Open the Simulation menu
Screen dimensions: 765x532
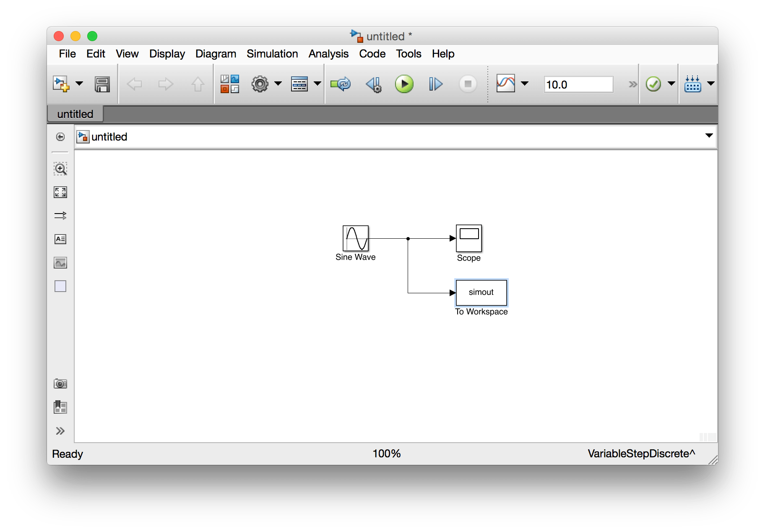(x=272, y=54)
